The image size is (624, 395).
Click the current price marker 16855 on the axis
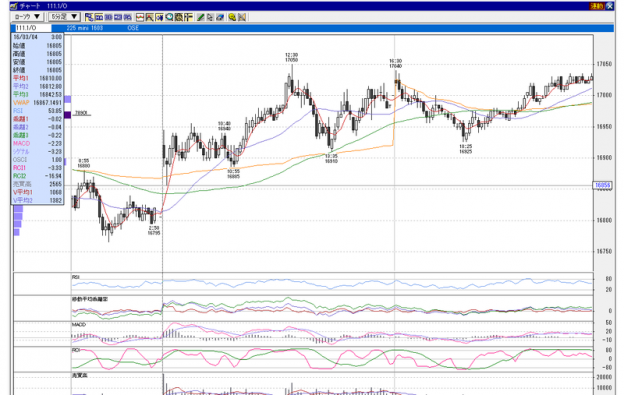coord(602,185)
